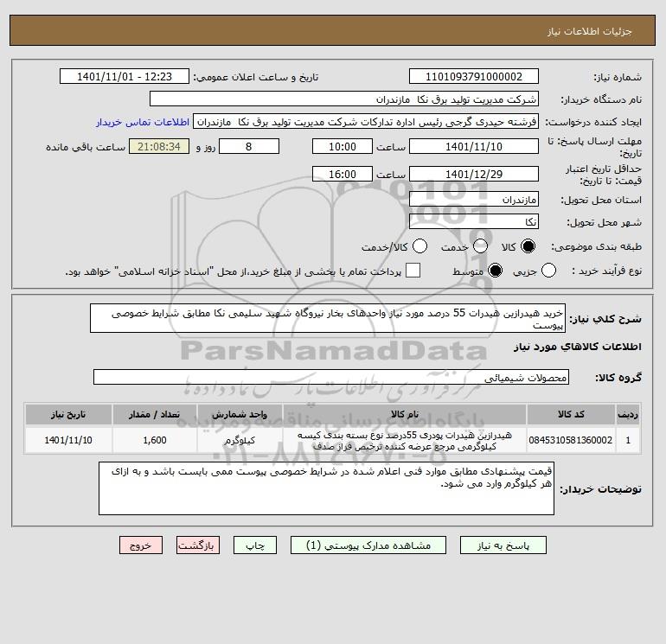Click the response deadline date 1401/11/10 field
This screenshot has width=666, height=644.
[474, 146]
